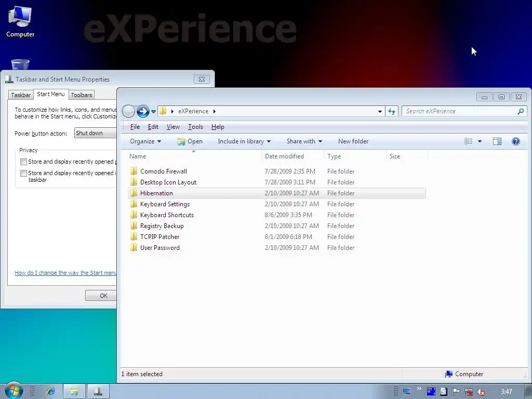Sort by Date modified column header
This screenshot has width=532, height=399.
coord(293,156)
